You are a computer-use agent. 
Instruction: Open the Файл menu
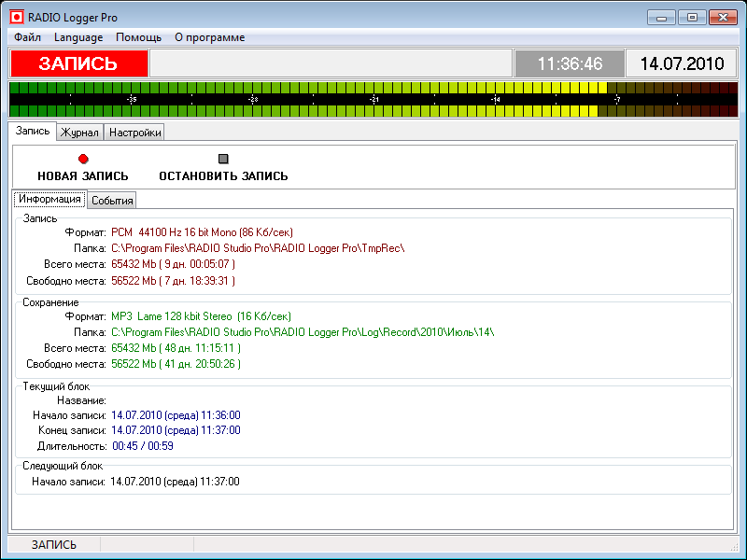coord(27,37)
